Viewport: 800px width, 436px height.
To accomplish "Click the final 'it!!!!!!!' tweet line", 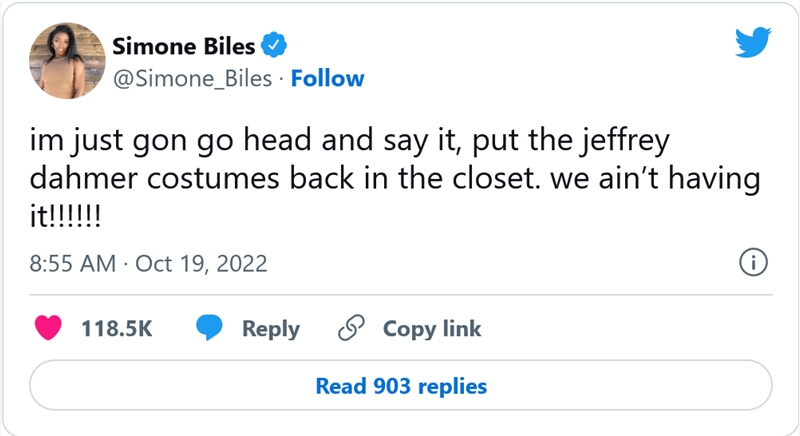I will click(65, 217).
